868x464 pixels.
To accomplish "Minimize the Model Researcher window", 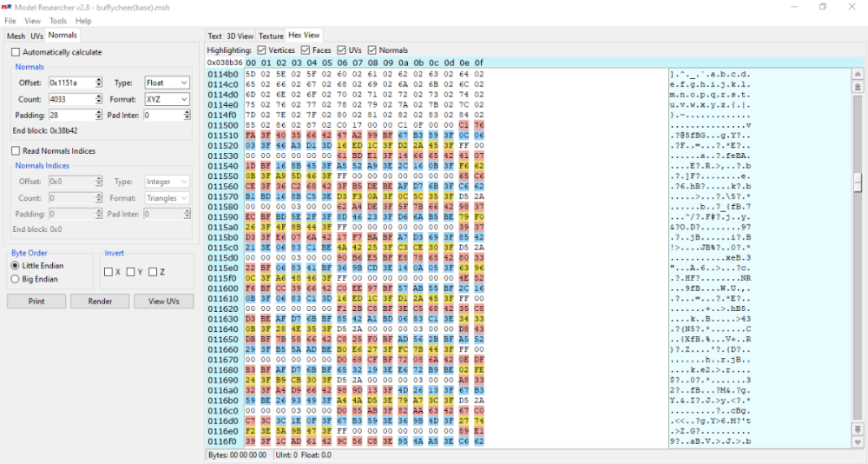I will pos(794,7).
